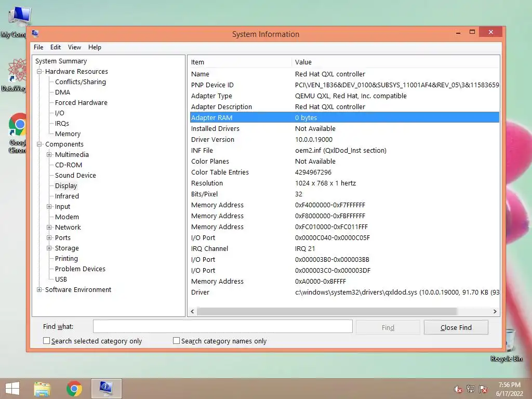Click the Find button
Viewport: 532px width, 399px height.
click(388, 327)
